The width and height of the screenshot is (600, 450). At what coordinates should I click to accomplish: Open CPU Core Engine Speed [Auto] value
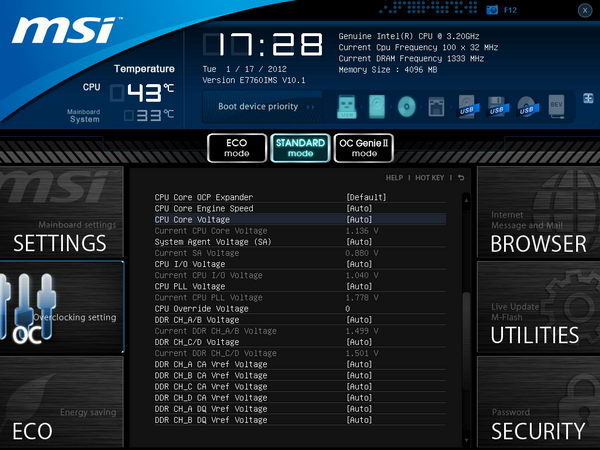click(x=359, y=208)
